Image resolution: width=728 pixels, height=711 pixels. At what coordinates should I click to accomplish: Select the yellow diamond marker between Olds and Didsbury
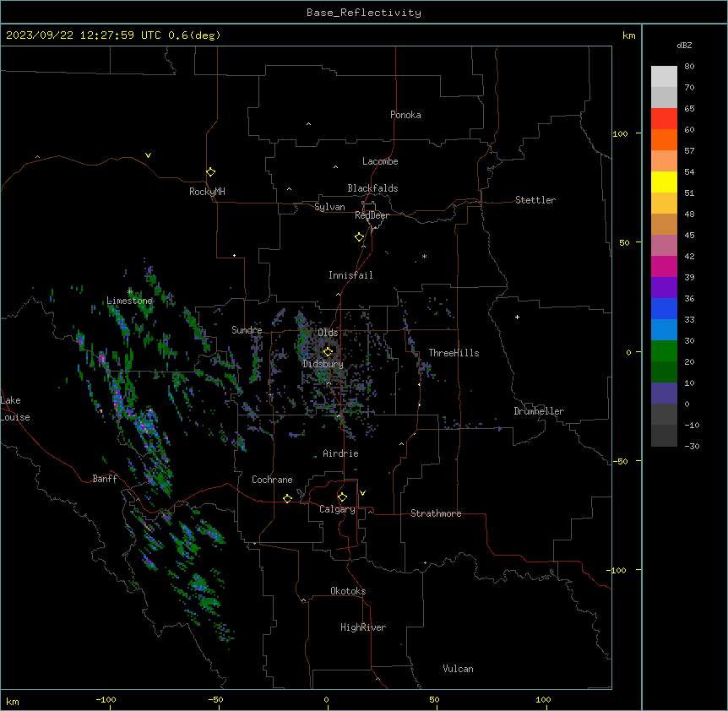[328, 351]
